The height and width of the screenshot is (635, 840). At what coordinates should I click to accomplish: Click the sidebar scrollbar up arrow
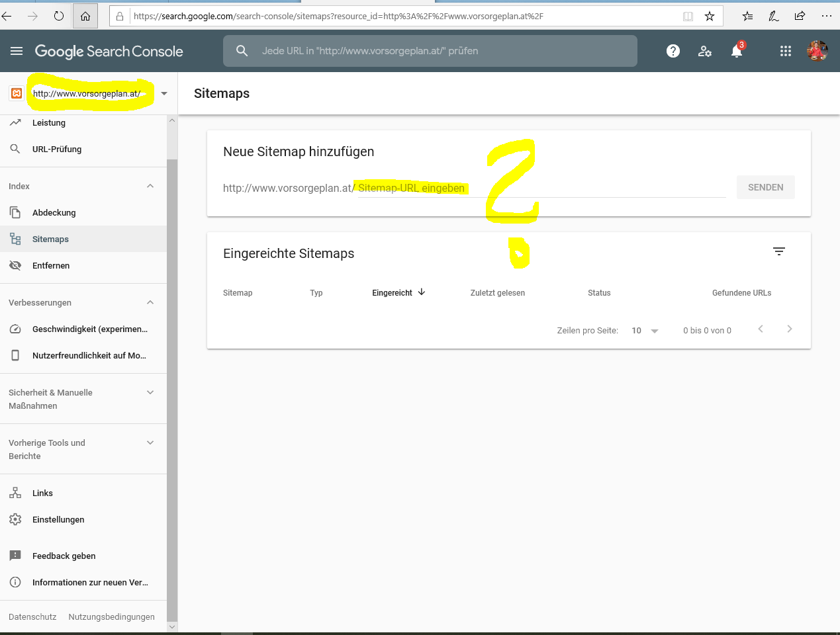click(x=172, y=120)
